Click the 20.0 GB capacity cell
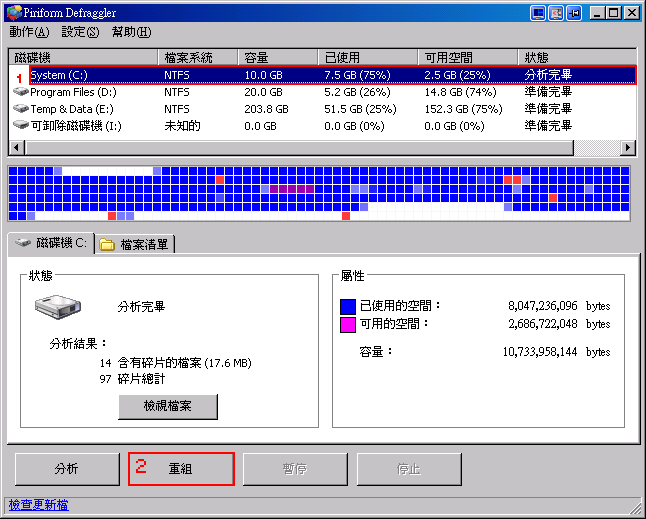This screenshot has width=646, height=519. tap(263, 92)
